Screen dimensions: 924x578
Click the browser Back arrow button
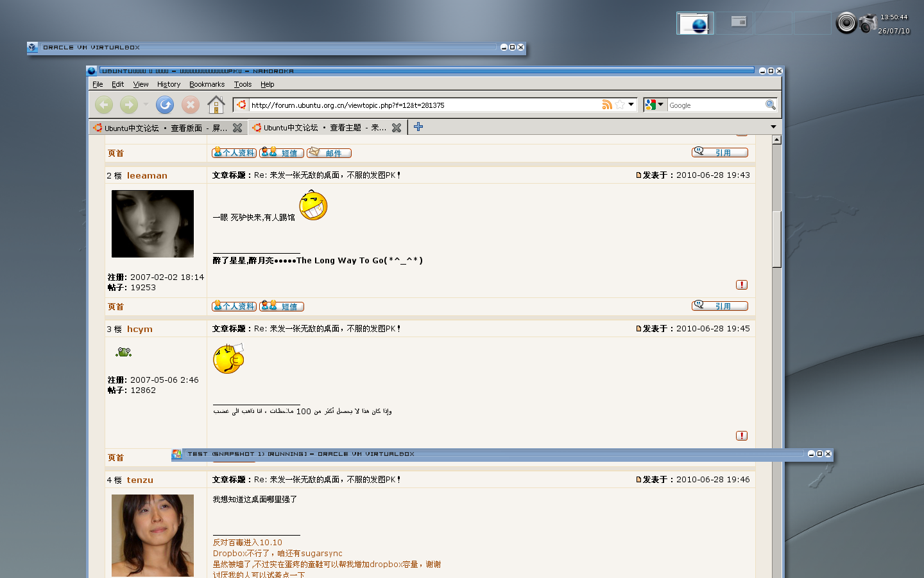(104, 105)
